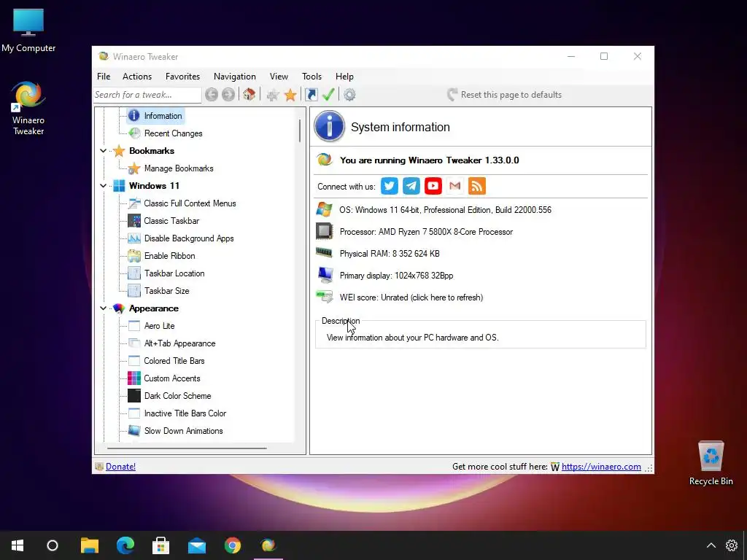Click the Forward navigation arrow in toolbar
747x560 pixels.
(x=228, y=95)
